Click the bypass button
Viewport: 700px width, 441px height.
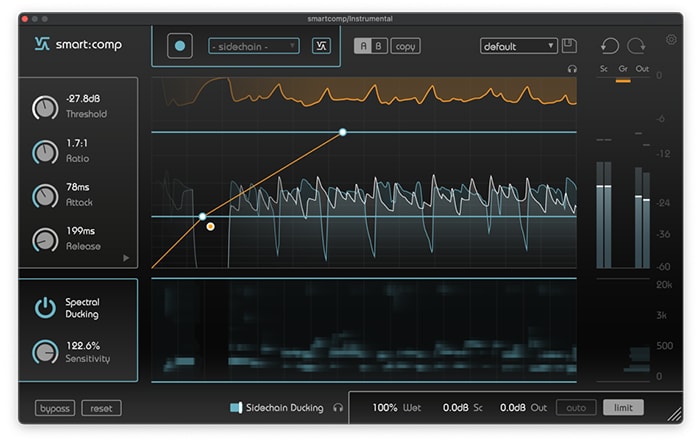pyautogui.click(x=55, y=408)
